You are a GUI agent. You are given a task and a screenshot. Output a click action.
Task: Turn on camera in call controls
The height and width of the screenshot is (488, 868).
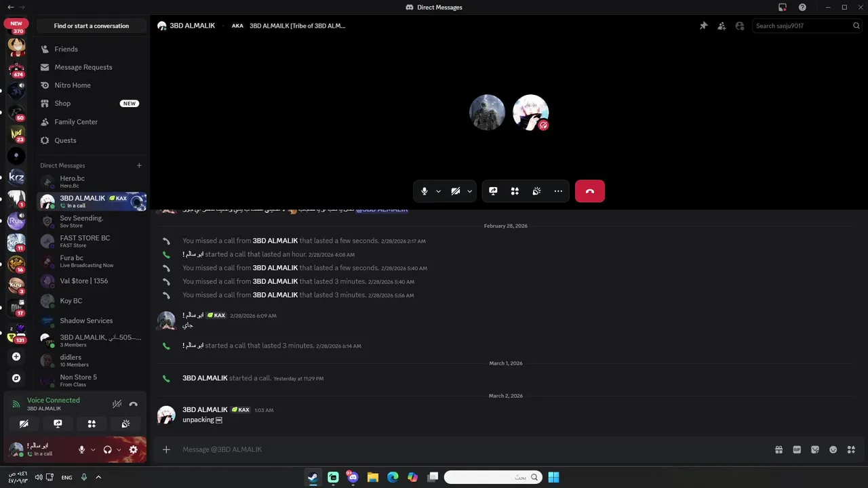pos(456,191)
